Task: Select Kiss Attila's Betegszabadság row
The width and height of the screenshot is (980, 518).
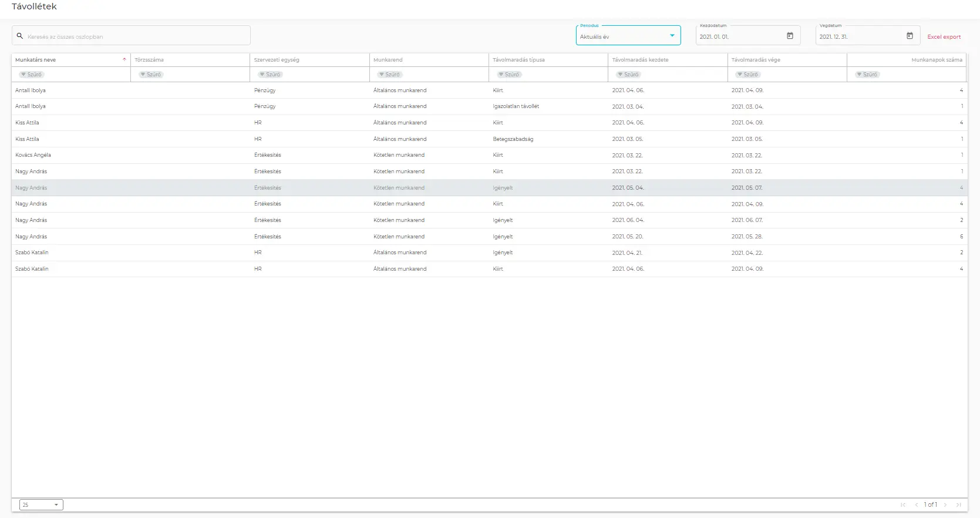Action: pyautogui.click(x=513, y=139)
